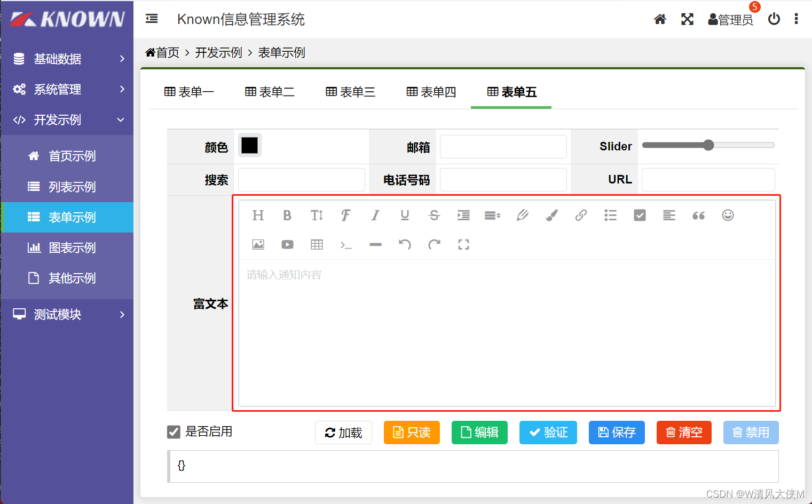Toggle strikethrough formatting
812x504 pixels.
tap(434, 215)
